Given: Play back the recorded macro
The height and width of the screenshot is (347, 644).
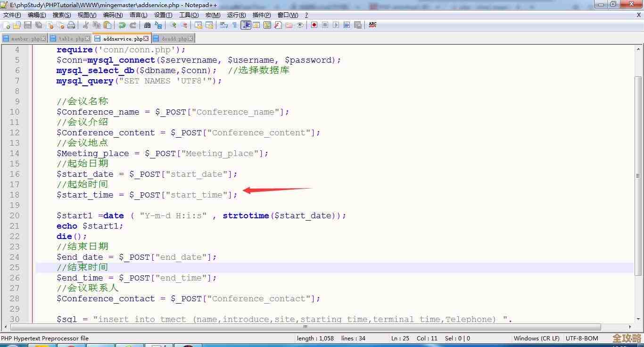Looking at the screenshot, I should coord(336,25).
